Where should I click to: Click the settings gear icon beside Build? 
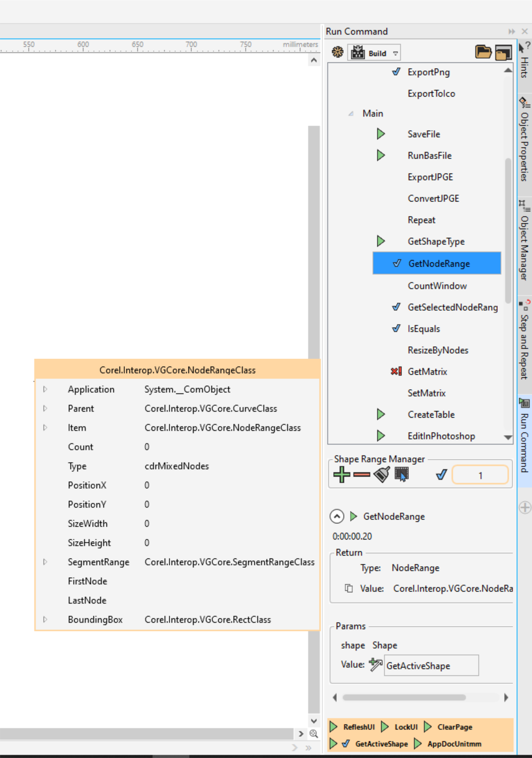(x=337, y=52)
